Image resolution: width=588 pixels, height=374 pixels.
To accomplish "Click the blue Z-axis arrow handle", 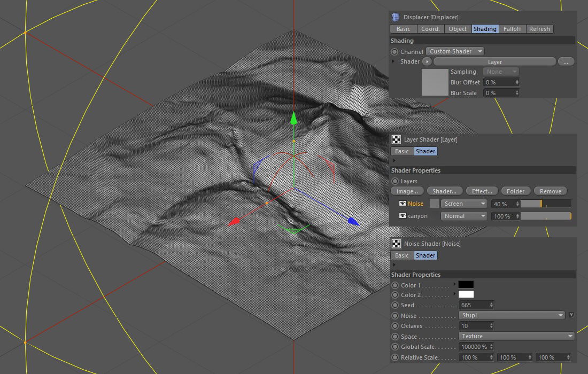I will [x=353, y=221].
